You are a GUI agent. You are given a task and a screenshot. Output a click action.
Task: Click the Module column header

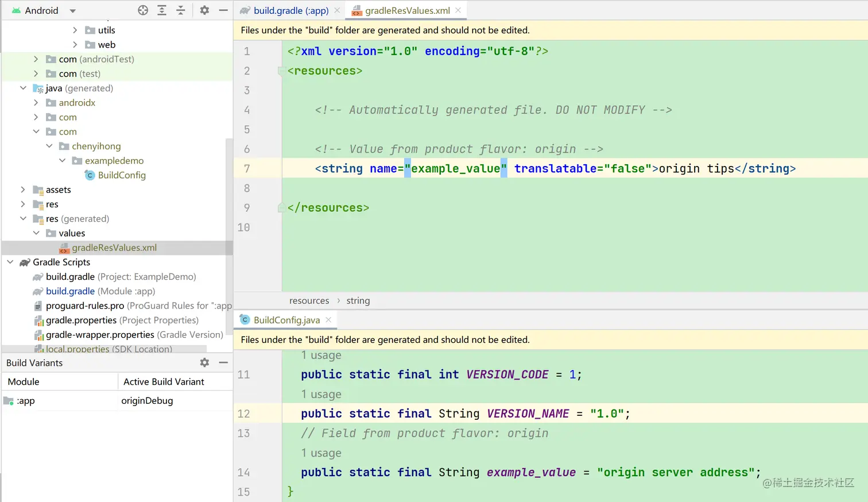[60, 381]
